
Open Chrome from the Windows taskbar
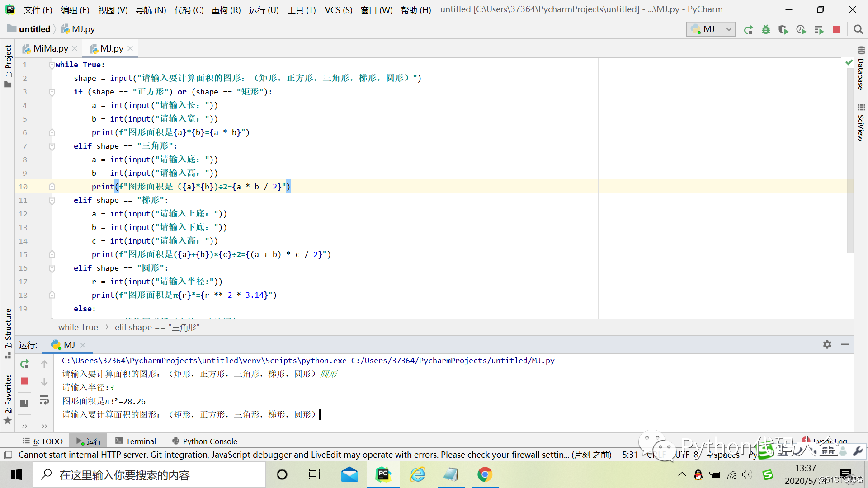coord(485,474)
